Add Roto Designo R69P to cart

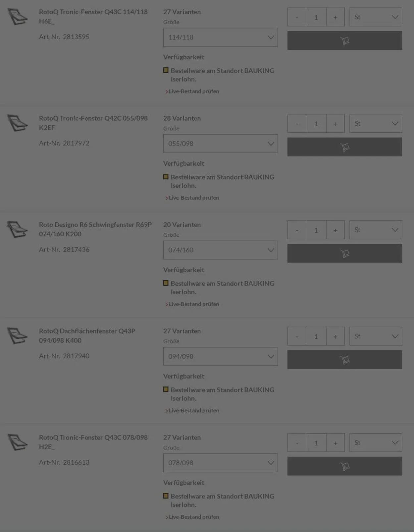point(344,253)
